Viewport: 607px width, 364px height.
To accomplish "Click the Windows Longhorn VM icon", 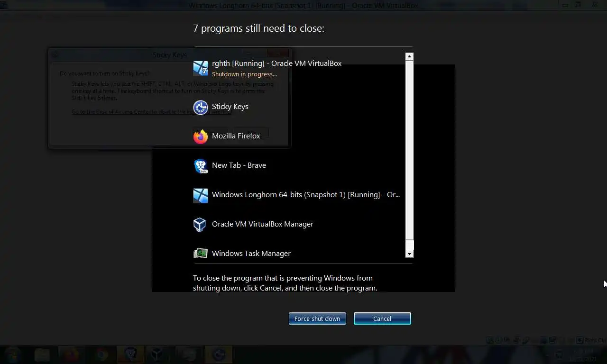I will coord(201,195).
